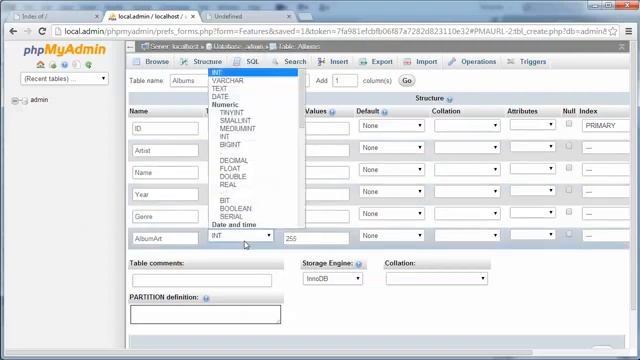Click help icon next to Structure heading
640x360 pixels.
click(x=449, y=99)
